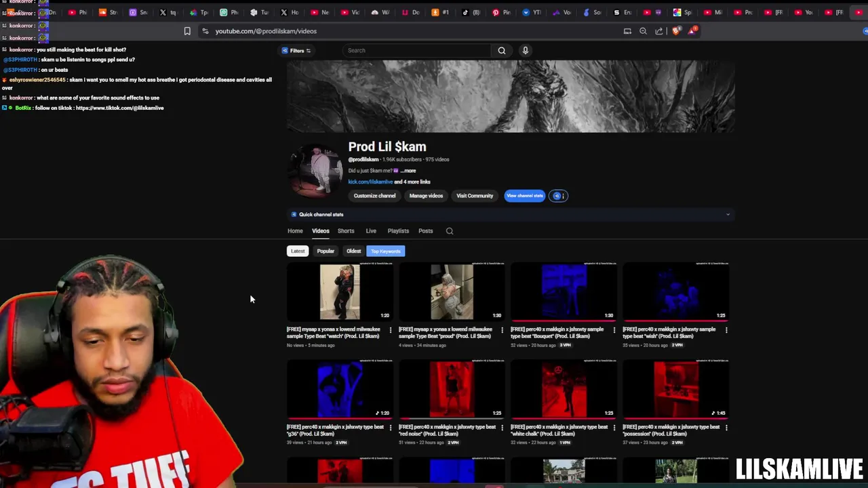Open the "Bouquet" beat video thumbnail

pos(564,292)
